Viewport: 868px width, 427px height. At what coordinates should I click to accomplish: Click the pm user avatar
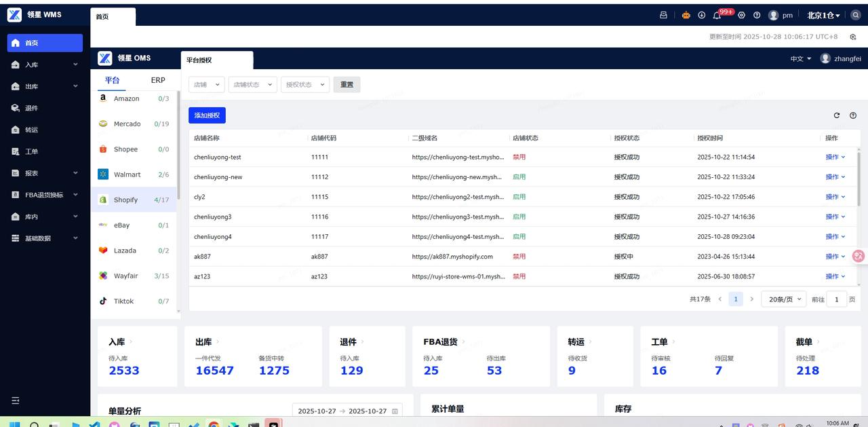point(773,15)
